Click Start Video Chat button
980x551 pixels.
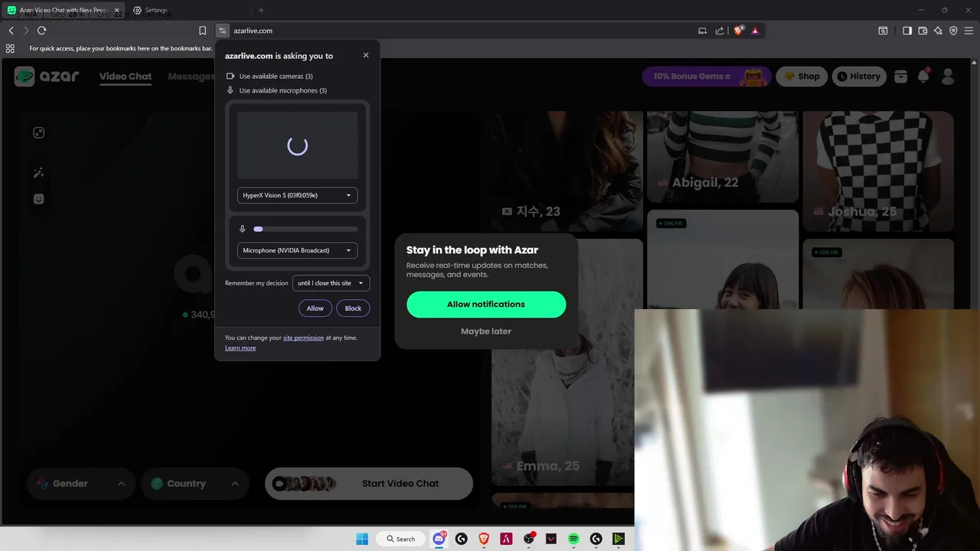[369, 484]
